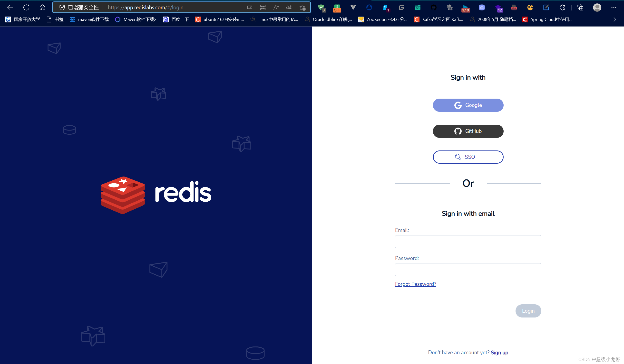
Task: Open the browser extensions puzzle menu
Action: 562,7
